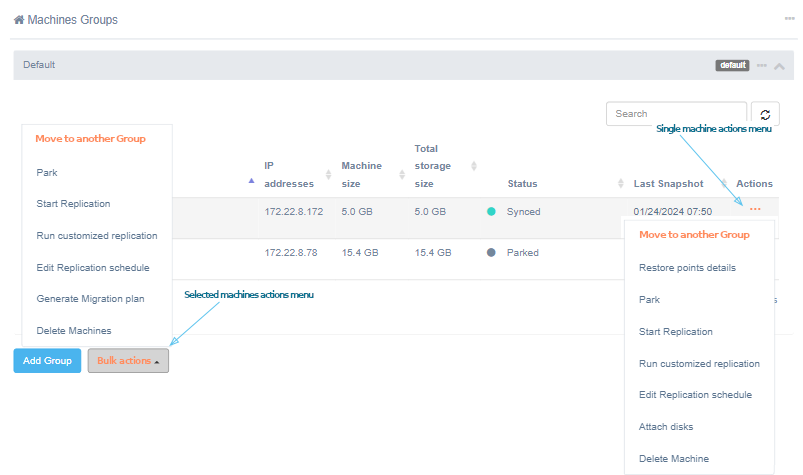
Task: Open the page options dots at top right
Action: pos(789,19)
